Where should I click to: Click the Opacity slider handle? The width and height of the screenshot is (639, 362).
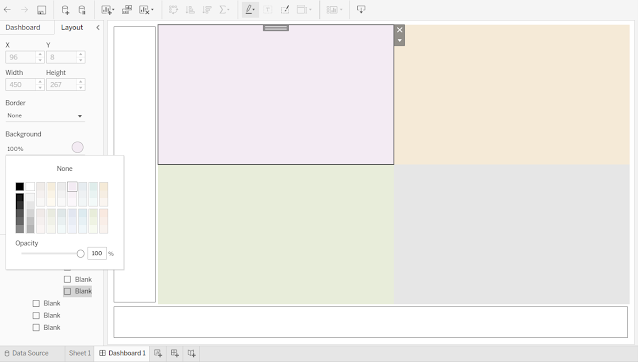(x=80, y=254)
